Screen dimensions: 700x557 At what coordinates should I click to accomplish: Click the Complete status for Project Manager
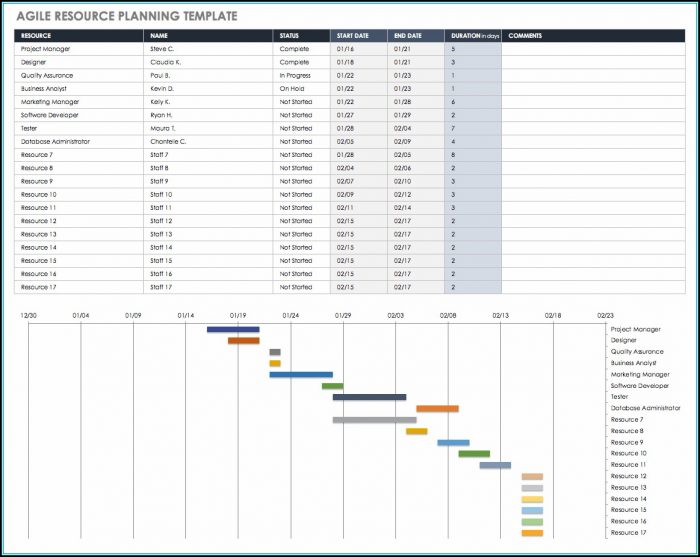[301, 49]
